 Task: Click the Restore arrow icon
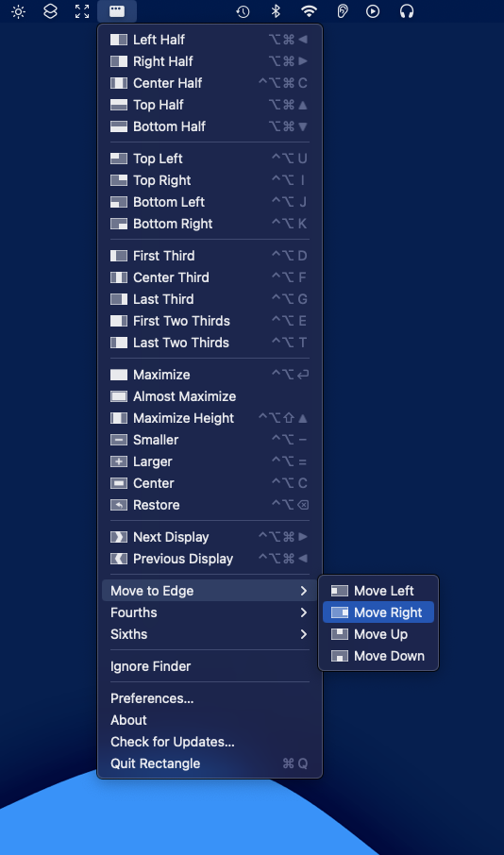[118, 505]
